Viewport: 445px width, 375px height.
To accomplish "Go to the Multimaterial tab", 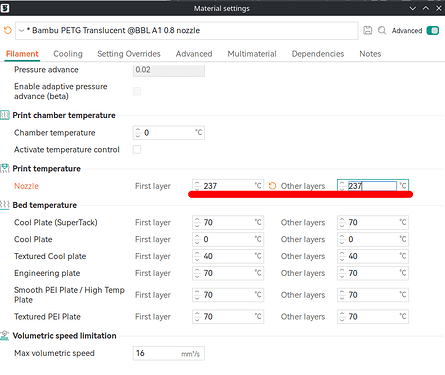I will 252,54.
